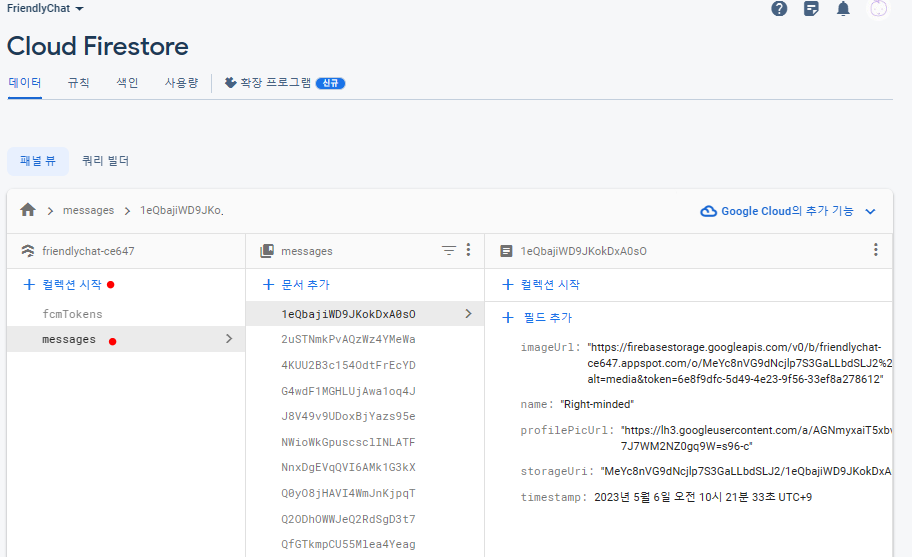
Task: Click the friendlychat-ce647 database icon
Action: 27,251
